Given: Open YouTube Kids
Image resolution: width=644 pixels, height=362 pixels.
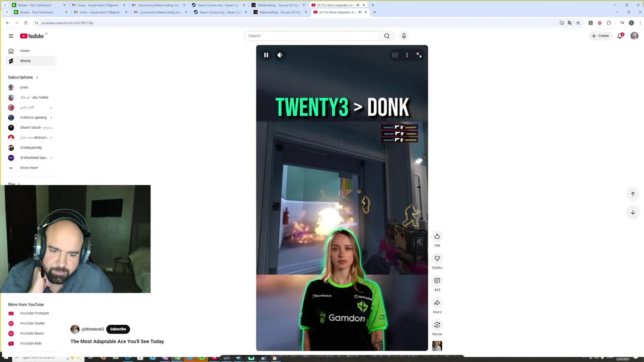Looking at the screenshot, I should [30, 343].
